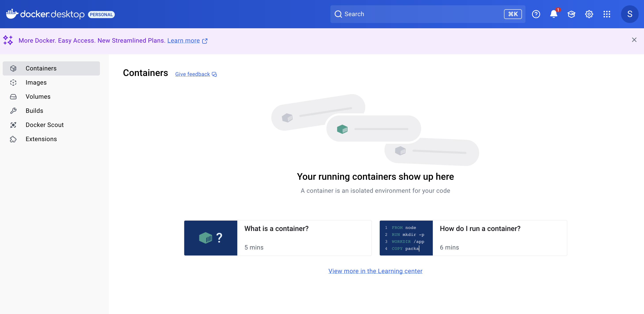Open Settings gear icon

point(589,14)
